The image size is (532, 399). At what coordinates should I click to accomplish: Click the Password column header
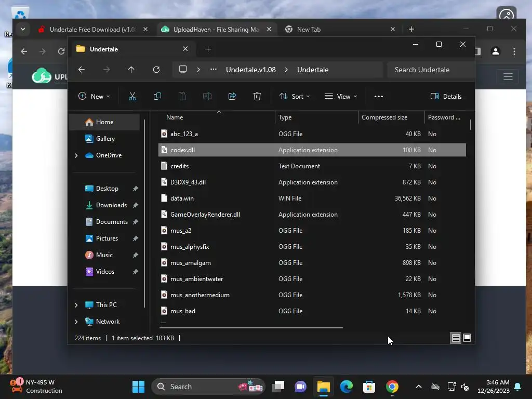[445, 117]
